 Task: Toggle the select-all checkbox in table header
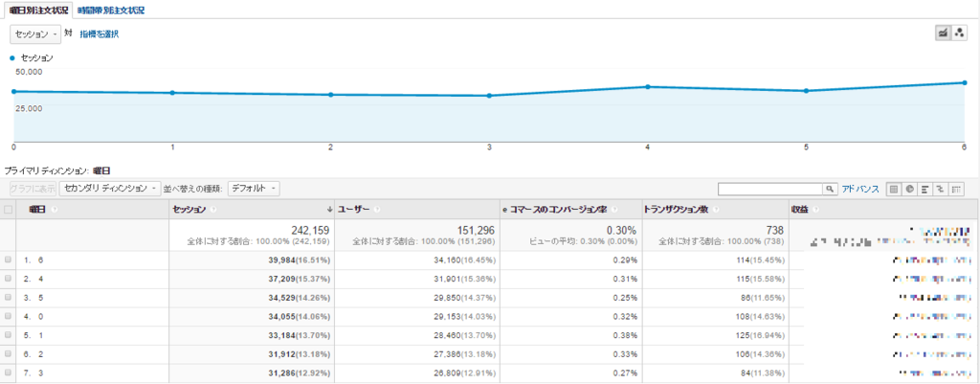(8, 210)
